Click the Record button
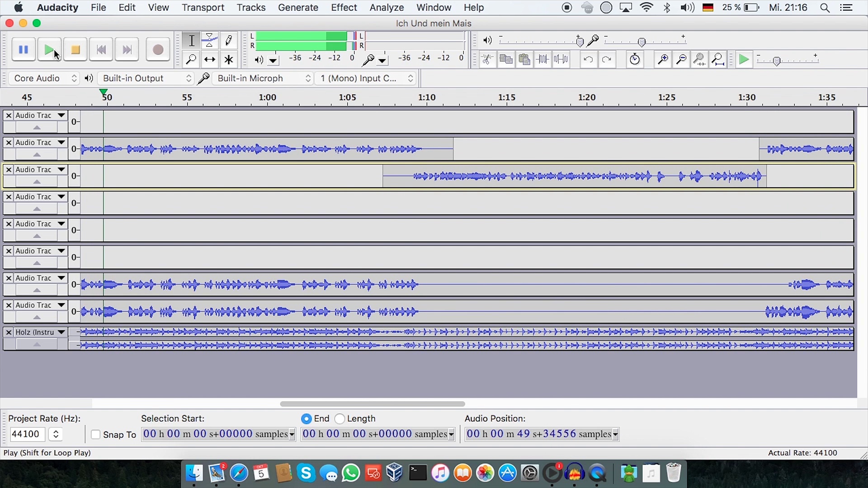The image size is (868, 488). [x=158, y=50]
